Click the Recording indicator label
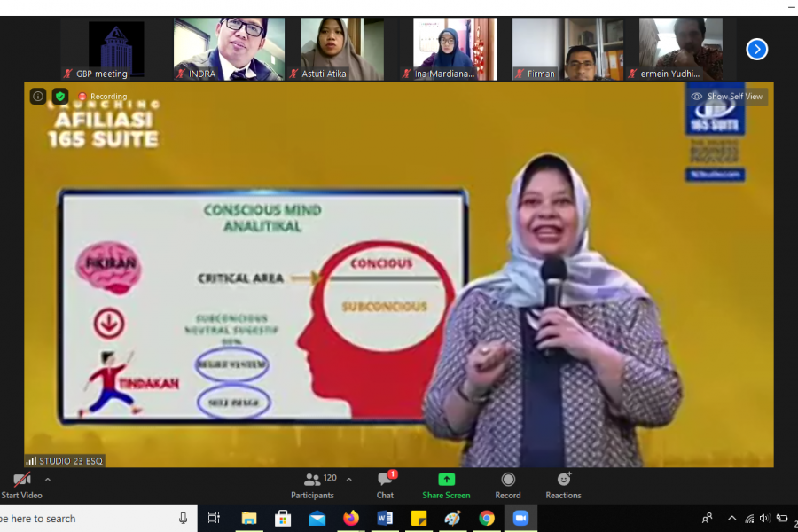The width and height of the screenshot is (798, 532). [x=103, y=96]
